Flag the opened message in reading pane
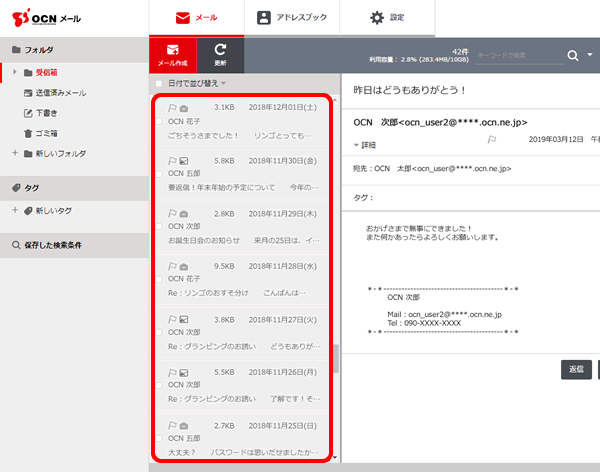This screenshot has width=600, height=472. [492, 139]
